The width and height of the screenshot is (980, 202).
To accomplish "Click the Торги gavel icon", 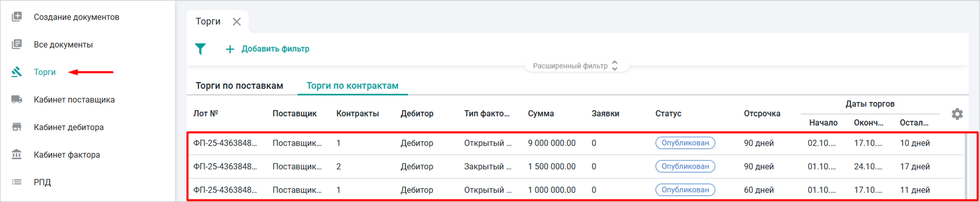I will [17, 72].
